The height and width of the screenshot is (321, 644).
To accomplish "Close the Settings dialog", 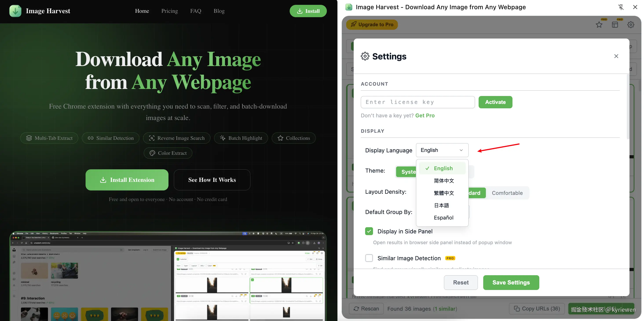I will pyautogui.click(x=616, y=56).
